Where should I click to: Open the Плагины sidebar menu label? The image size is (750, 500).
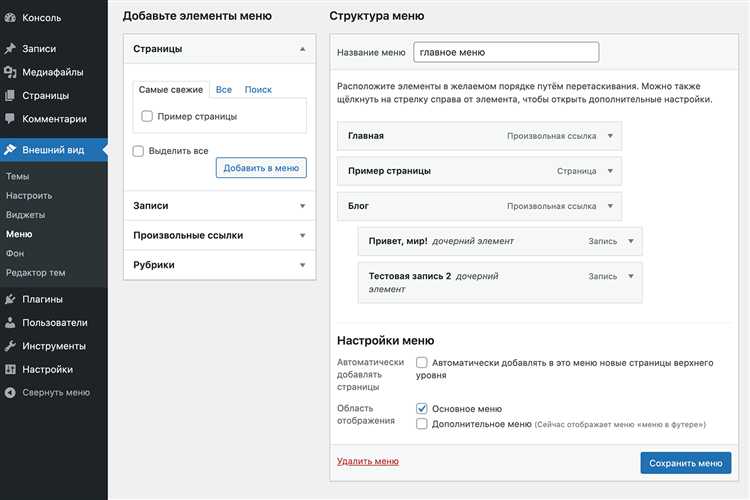click(43, 299)
